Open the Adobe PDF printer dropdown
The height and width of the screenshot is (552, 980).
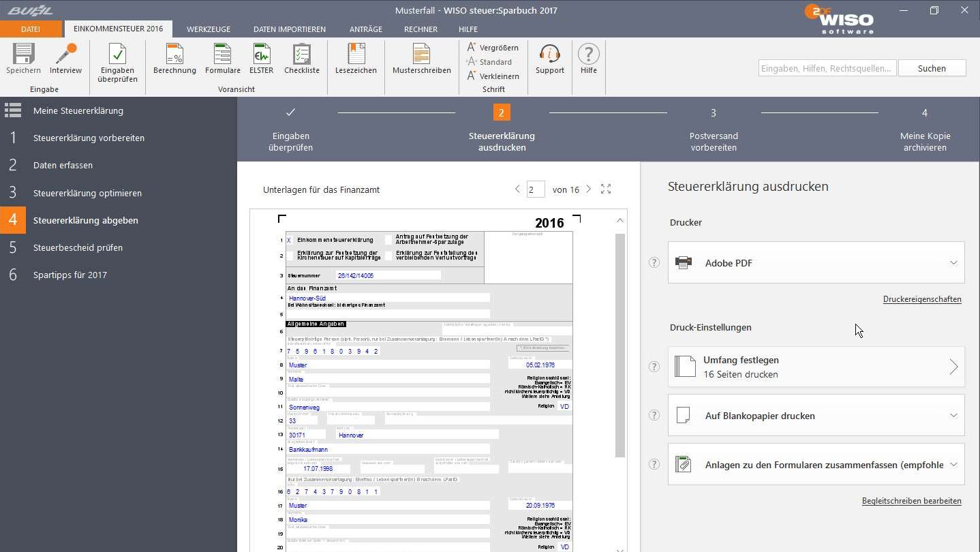(x=816, y=262)
